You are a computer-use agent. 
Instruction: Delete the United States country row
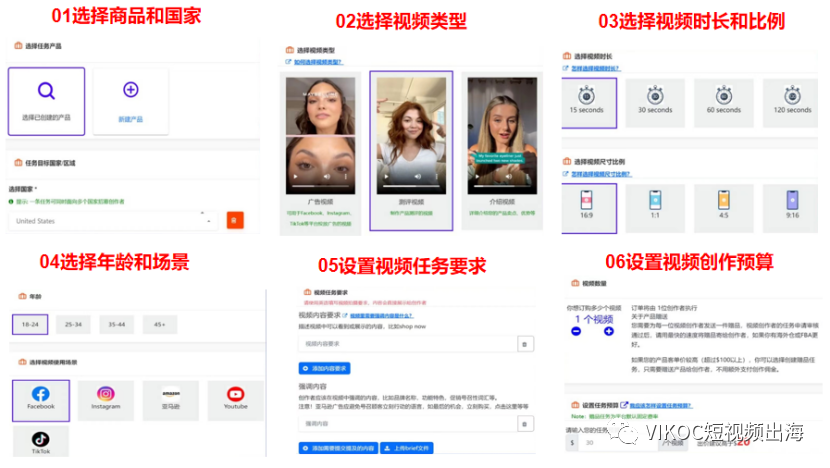tap(235, 220)
